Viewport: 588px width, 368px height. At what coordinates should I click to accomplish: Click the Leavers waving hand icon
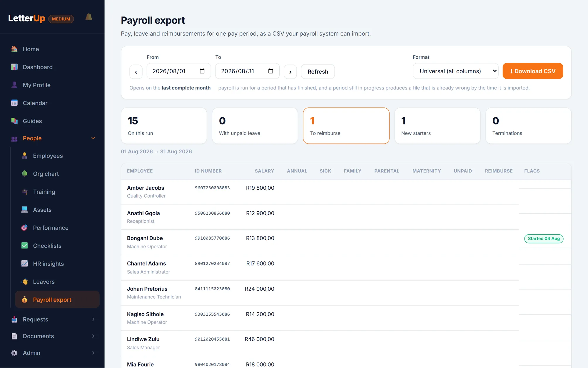pos(24,281)
